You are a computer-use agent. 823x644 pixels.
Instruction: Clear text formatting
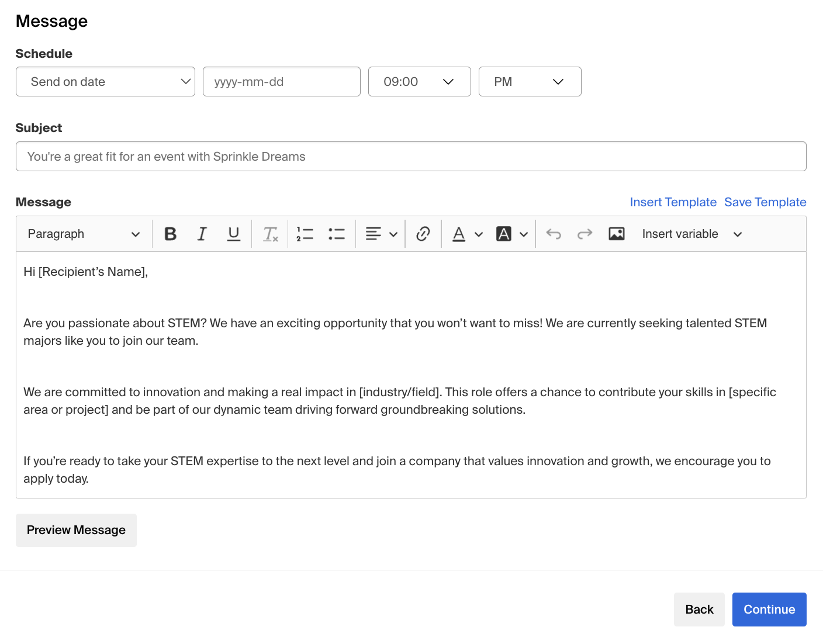click(270, 234)
